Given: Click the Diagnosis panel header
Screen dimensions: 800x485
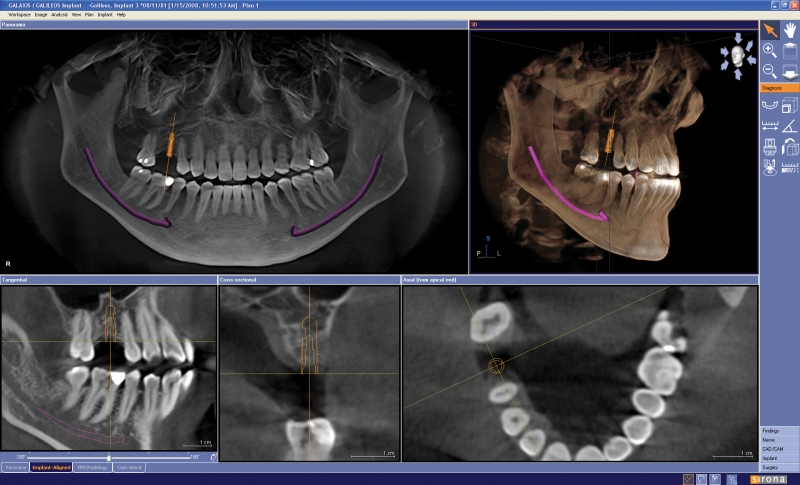Looking at the screenshot, I should coord(780,88).
